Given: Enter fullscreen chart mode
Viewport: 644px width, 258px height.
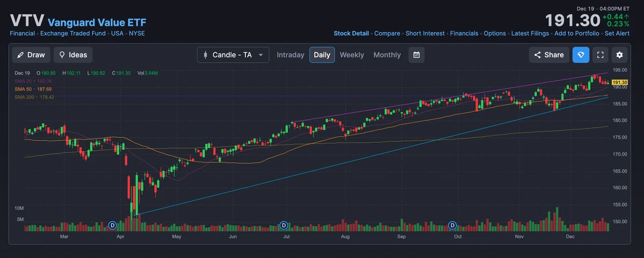Looking at the screenshot, I should pos(601,55).
